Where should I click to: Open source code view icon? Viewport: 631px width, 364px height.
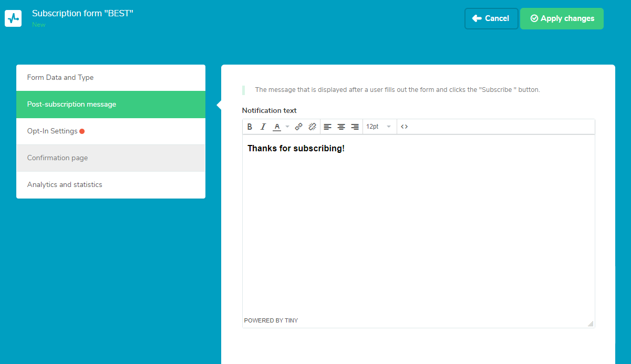point(404,127)
